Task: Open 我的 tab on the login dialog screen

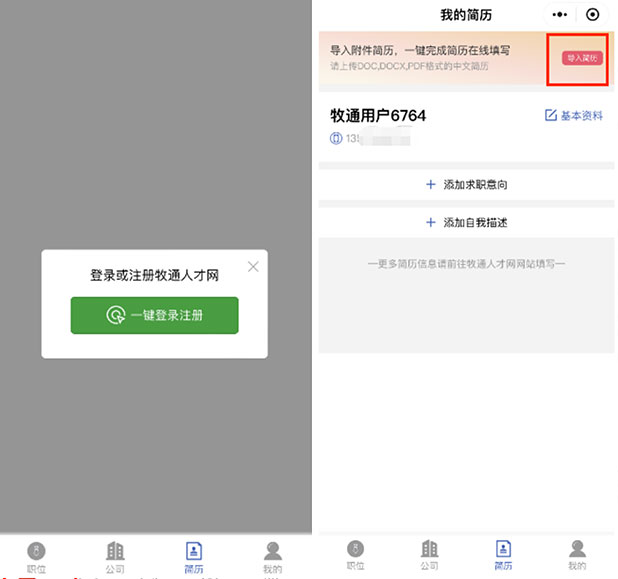Action: (x=272, y=556)
